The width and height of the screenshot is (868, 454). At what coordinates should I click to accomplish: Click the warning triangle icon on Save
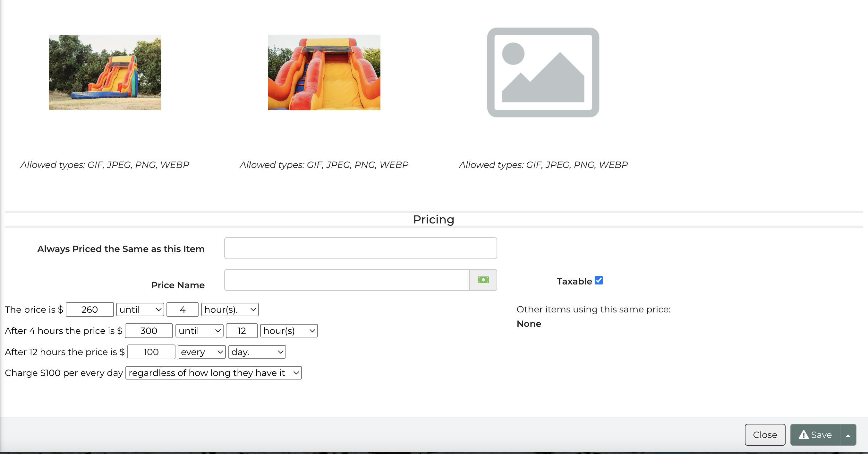pyautogui.click(x=803, y=435)
